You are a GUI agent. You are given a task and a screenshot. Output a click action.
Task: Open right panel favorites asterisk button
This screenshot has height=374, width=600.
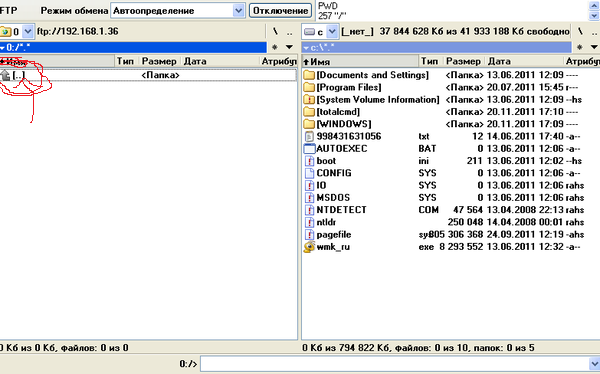tap(580, 47)
